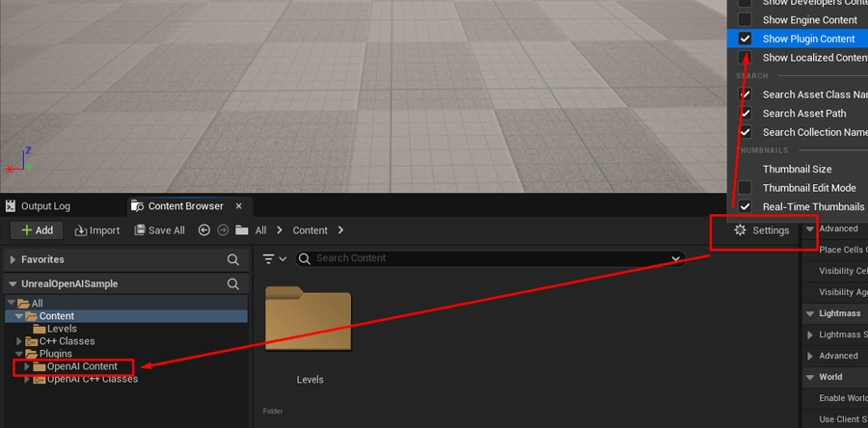Toggle Show Localized Content checkbox
The width and height of the screenshot is (868, 428).
tap(746, 58)
